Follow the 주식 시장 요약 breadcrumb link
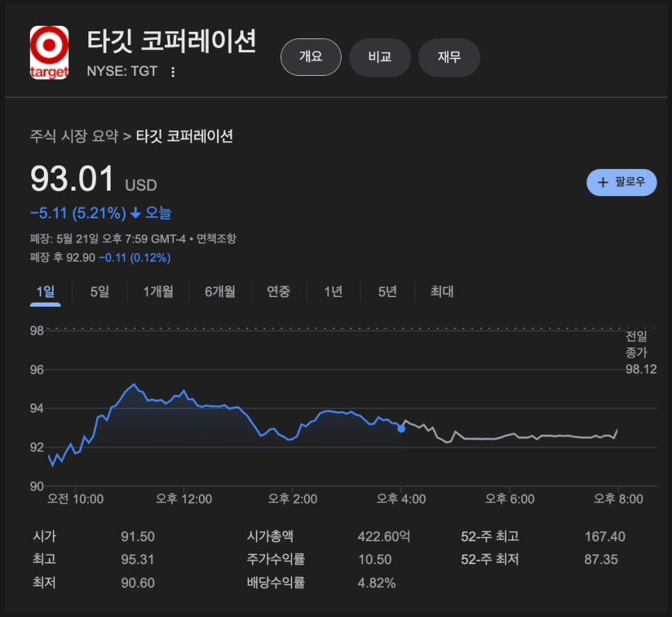This screenshot has height=617, width=672. pyautogui.click(x=74, y=136)
